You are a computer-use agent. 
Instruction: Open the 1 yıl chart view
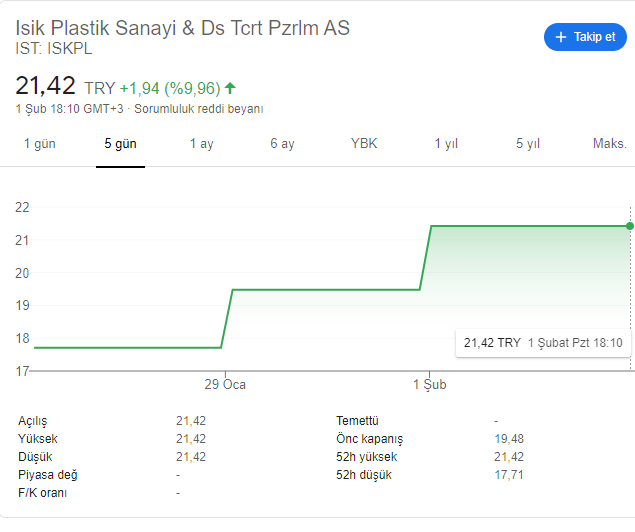click(x=446, y=144)
